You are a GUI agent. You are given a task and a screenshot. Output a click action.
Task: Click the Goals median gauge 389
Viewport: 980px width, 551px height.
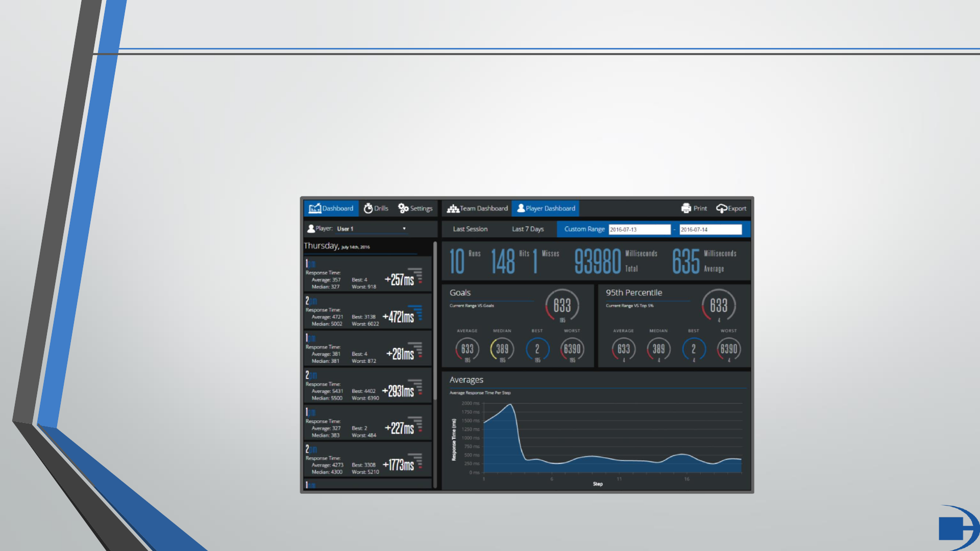(502, 349)
